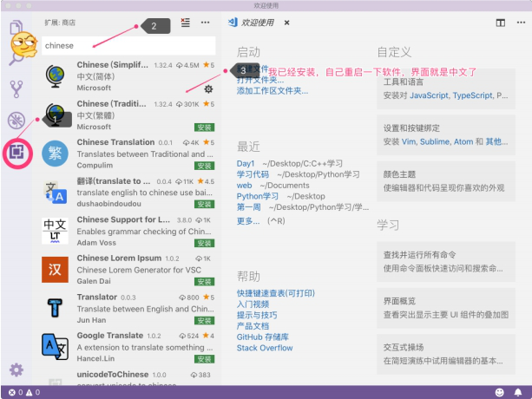This screenshot has height=399, width=532.
Task: Click JavaScript link in 工具和语言
Action: (x=429, y=95)
